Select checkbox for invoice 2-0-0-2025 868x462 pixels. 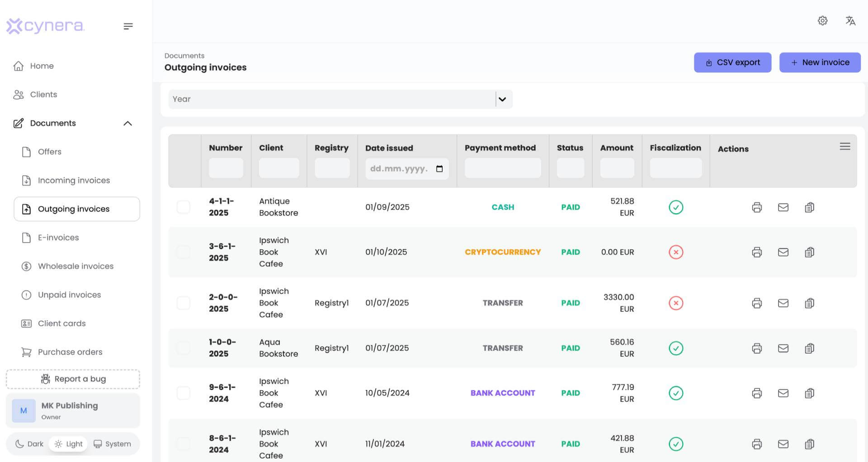[183, 303]
